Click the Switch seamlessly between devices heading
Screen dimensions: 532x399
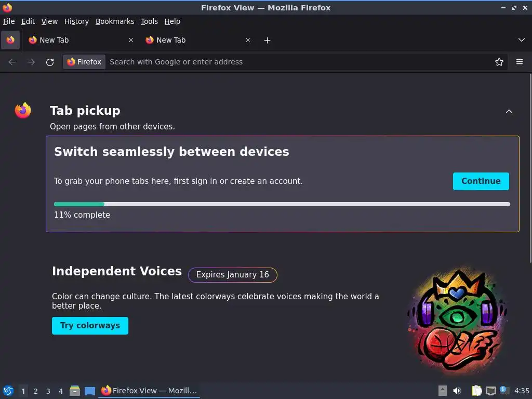click(x=171, y=152)
